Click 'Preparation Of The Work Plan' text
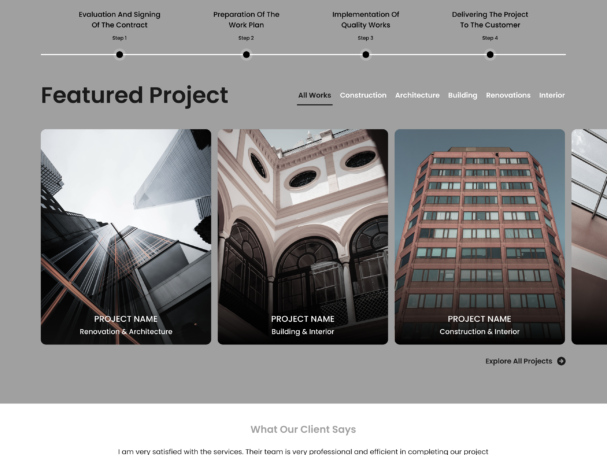Screen dimensions: 607x455 tap(246, 19)
